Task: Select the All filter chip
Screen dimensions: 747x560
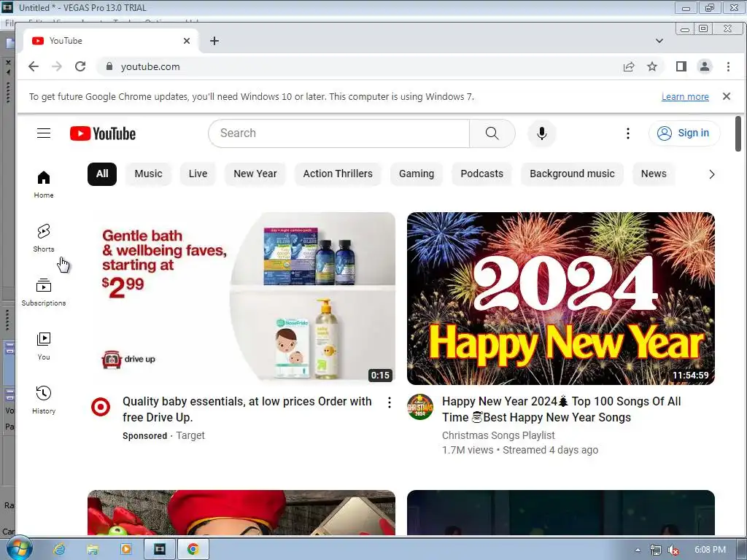Action: 102,174
